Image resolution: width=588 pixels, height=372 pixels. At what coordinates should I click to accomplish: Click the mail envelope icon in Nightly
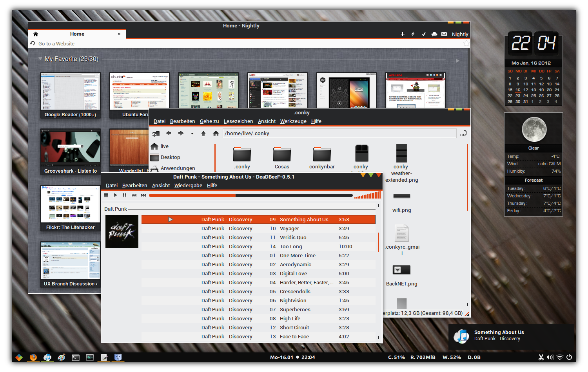[x=444, y=34]
